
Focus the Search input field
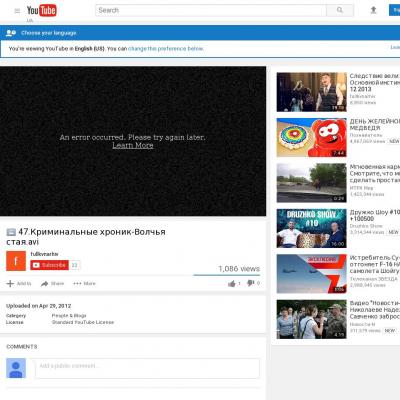click(211, 10)
